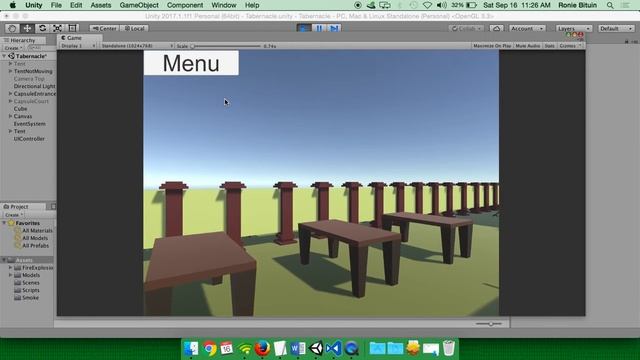Screen dimensions: 640x360
Task: Open the Account dropdown
Action: point(527,29)
